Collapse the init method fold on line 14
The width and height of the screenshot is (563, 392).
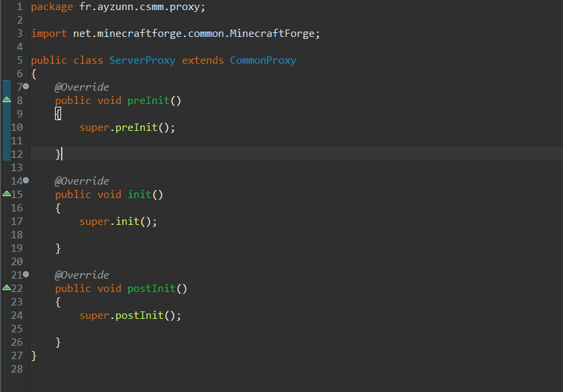[x=26, y=180]
